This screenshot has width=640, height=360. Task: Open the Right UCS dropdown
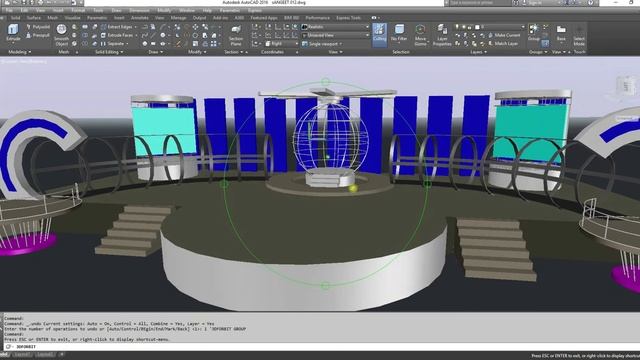(x=282, y=44)
